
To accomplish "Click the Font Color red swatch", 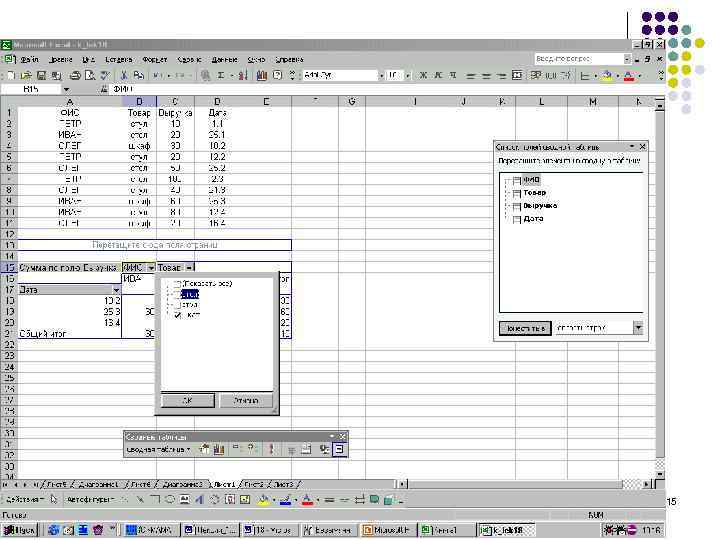I will click(629, 76).
